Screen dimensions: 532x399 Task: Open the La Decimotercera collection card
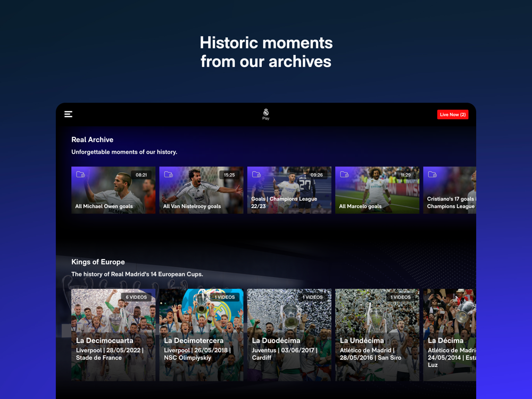click(x=201, y=335)
